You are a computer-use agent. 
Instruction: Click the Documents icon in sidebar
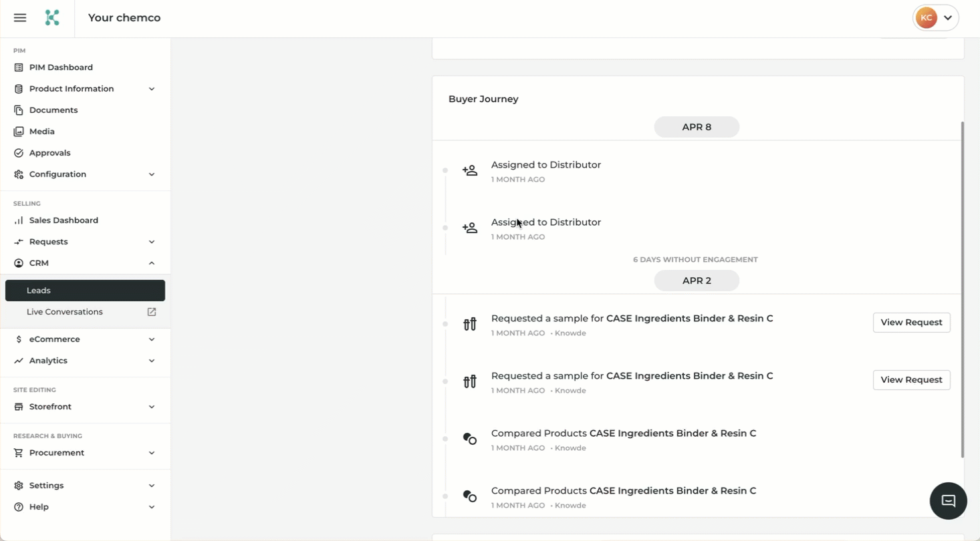pyautogui.click(x=19, y=110)
